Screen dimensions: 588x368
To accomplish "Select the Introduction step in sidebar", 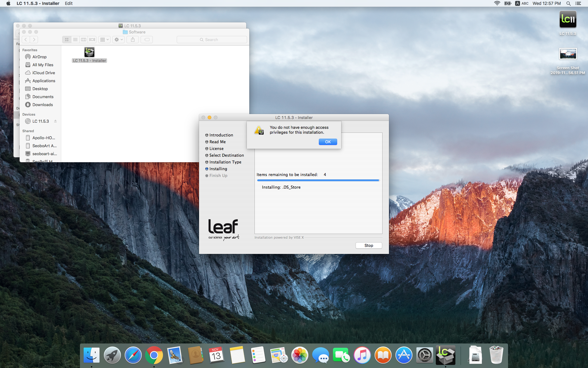I will coord(221,135).
